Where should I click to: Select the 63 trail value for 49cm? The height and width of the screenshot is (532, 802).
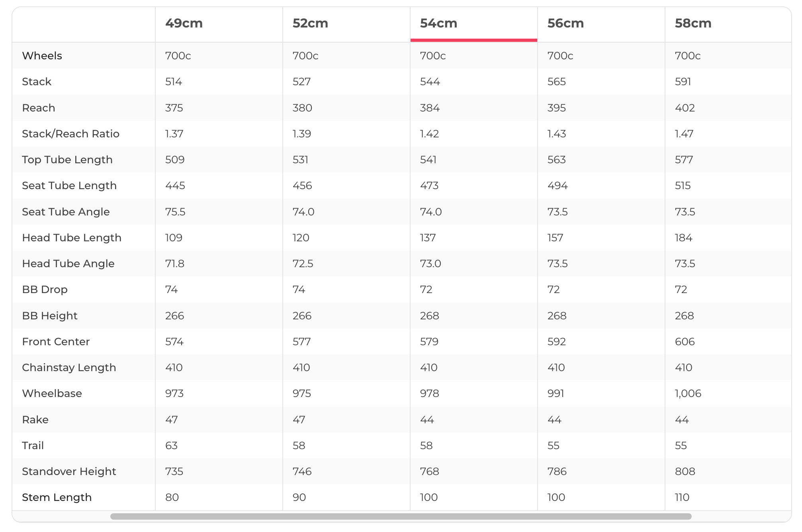pyautogui.click(x=171, y=446)
